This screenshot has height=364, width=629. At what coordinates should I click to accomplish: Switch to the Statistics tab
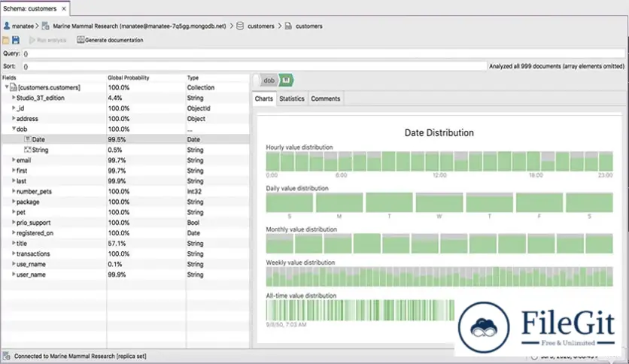coord(292,99)
